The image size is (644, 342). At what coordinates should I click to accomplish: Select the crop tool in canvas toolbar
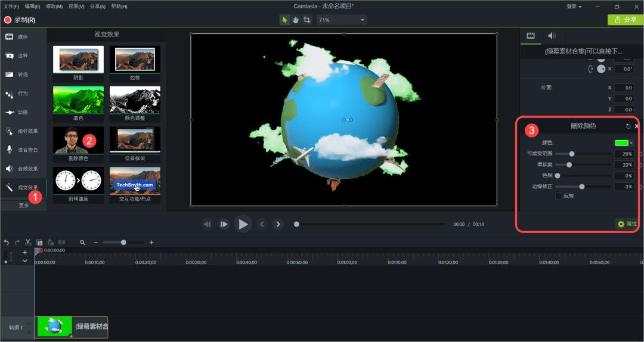click(306, 20)
